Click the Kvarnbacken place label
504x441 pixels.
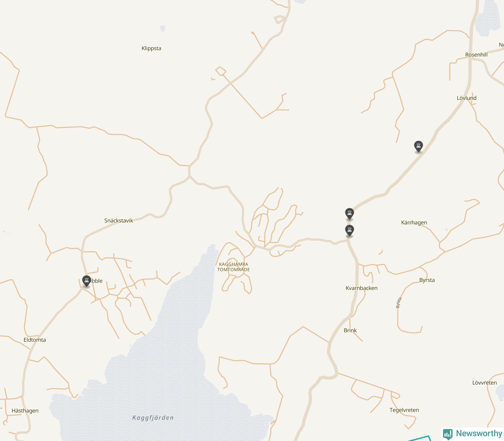pos(361,288)
